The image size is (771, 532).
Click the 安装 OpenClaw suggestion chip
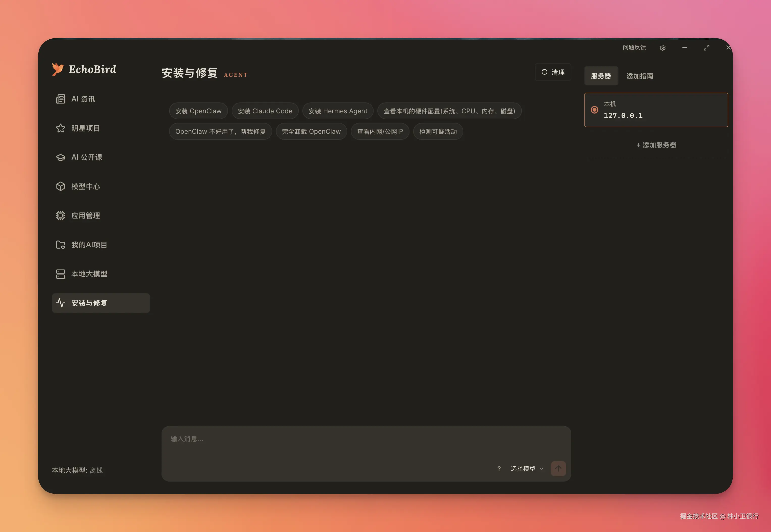coord(198,111)
